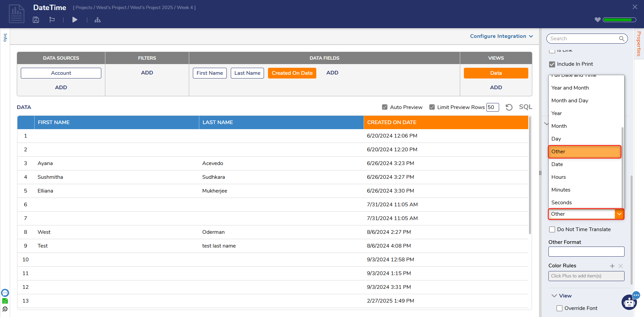Open the chatbot robot assistant icon

coord(629,303)
